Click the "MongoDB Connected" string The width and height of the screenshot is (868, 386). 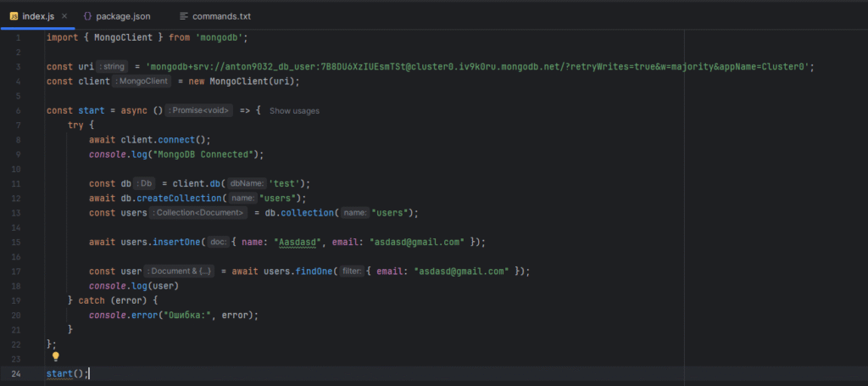tap(202, 154)
